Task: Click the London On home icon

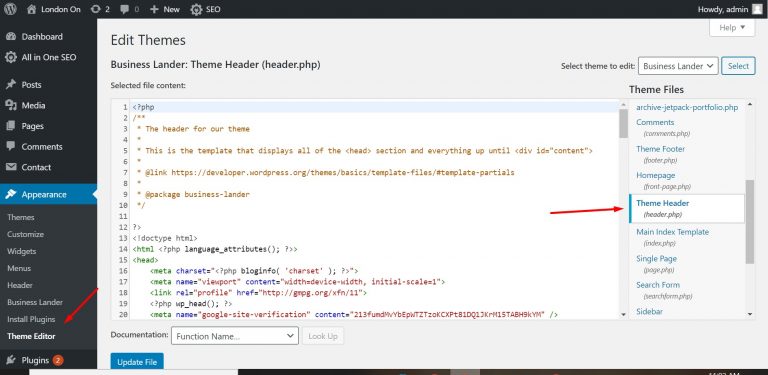Action: coord(32,9)
